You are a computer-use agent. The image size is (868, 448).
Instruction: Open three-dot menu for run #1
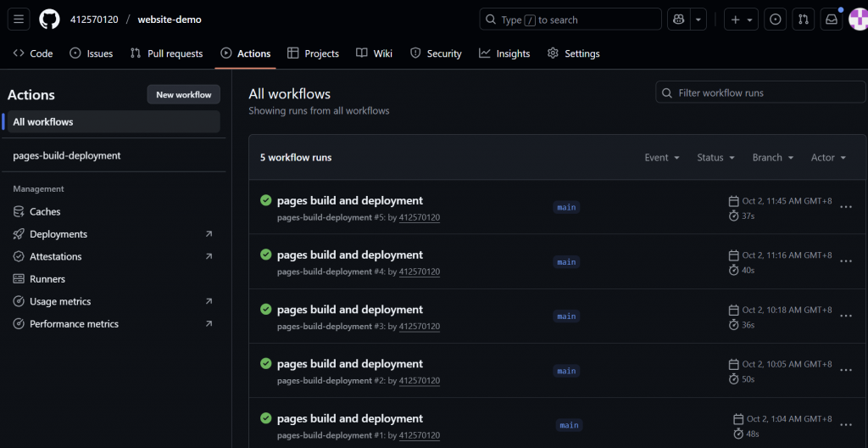(x=846, y=425)
